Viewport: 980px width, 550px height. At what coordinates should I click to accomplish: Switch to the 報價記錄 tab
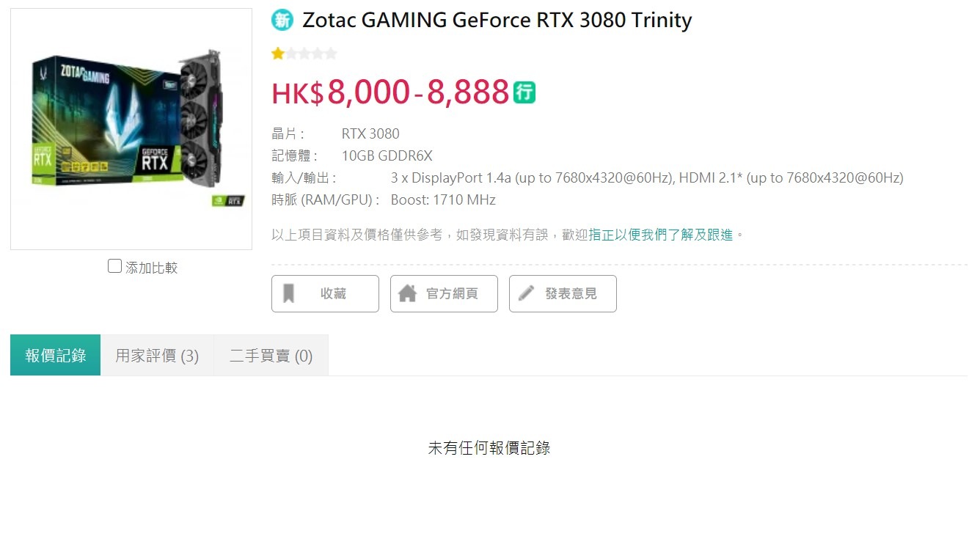(55, 355)
